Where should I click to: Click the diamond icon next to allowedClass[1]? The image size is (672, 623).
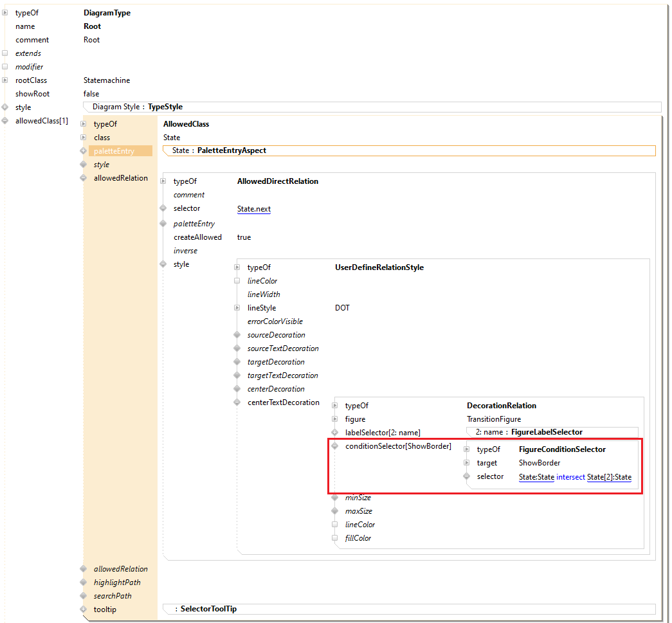(x=5, y=120)
